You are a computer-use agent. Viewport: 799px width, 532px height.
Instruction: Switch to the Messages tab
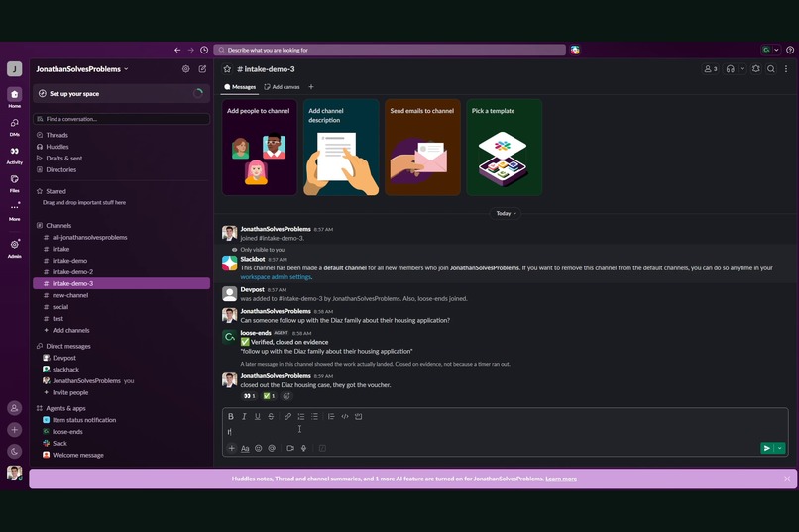point(240,87)
